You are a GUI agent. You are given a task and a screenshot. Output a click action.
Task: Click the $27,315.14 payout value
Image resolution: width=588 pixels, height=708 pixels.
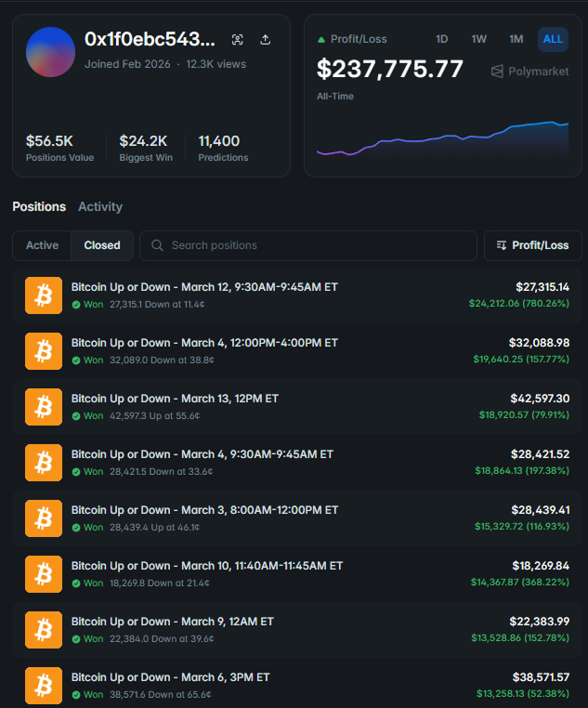542,287
